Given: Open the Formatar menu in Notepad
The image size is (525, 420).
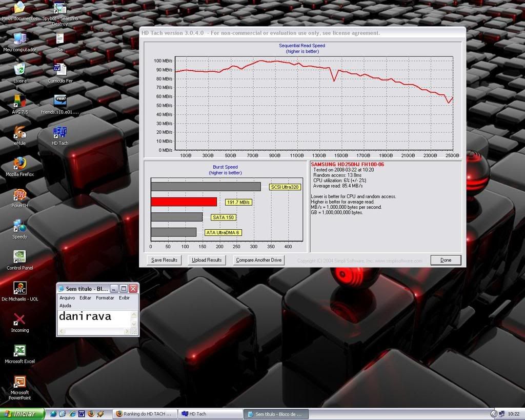Looking at the screenshot, I should 105,298.
